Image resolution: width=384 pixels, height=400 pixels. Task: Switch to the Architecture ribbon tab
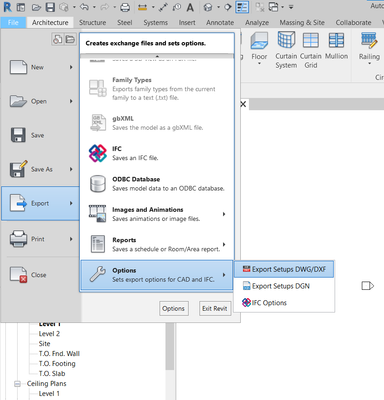coord(50,23)
